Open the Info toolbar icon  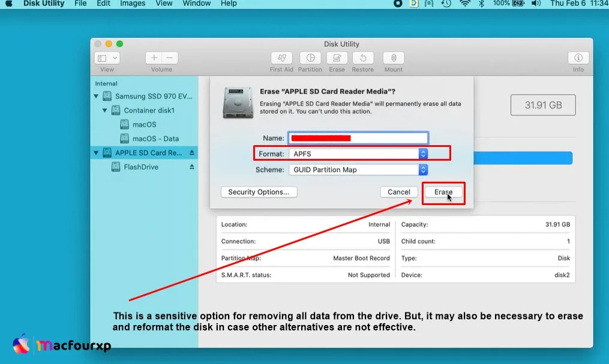click(x=578, y=58)
